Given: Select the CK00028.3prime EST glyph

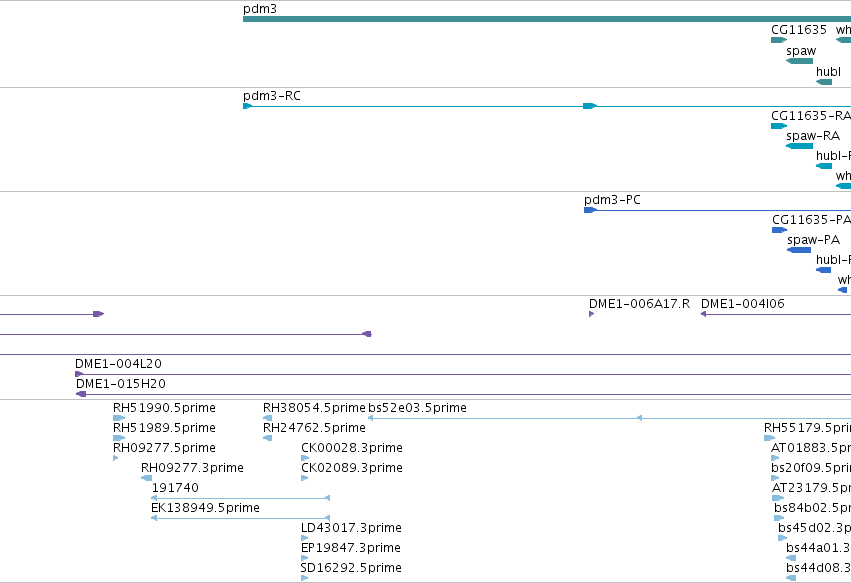Looking at the screenshot, I should (304, 458).
